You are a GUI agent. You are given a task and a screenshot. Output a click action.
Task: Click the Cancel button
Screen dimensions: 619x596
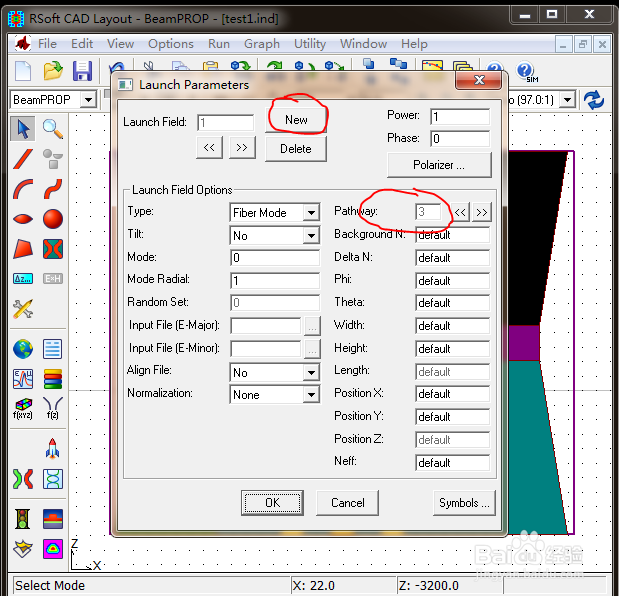(347, 503)
